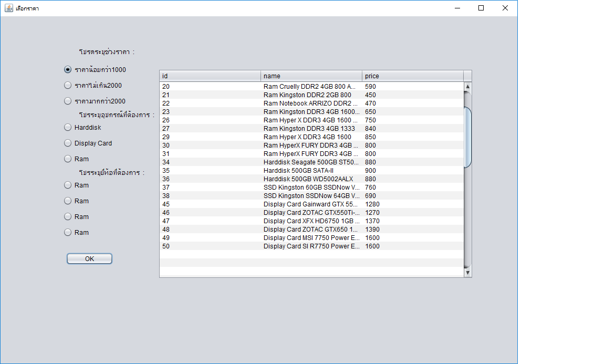Click id cell 50 in the table
This screenshot has height=364, width=605.
coord(210,246)
